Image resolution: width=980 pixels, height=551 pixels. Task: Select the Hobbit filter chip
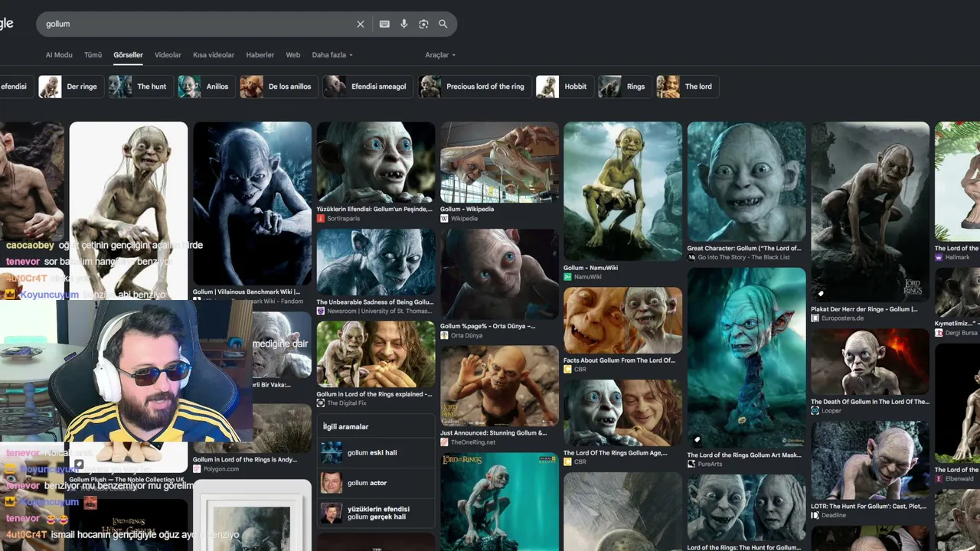564,86
